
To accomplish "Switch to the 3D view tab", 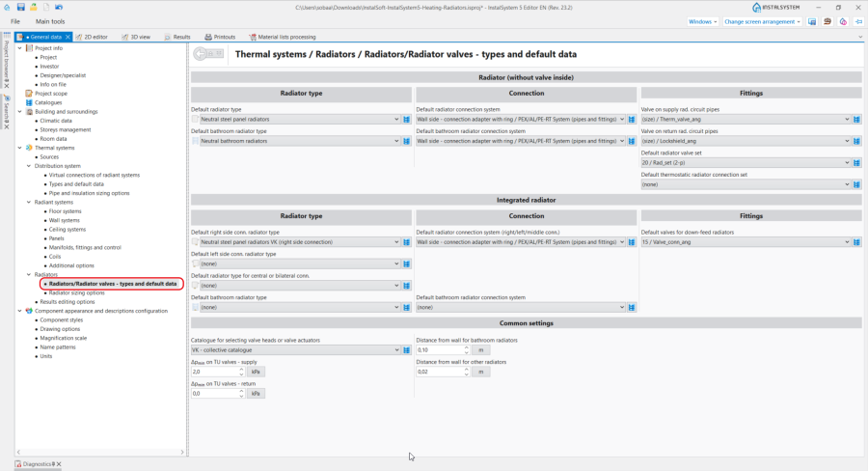I will coord(136,37).
